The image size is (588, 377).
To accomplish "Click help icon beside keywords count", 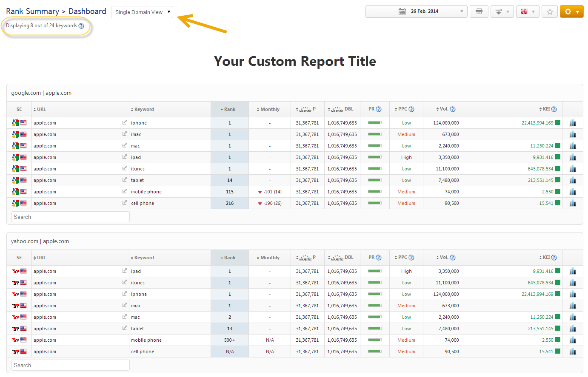I will (81, 26).
